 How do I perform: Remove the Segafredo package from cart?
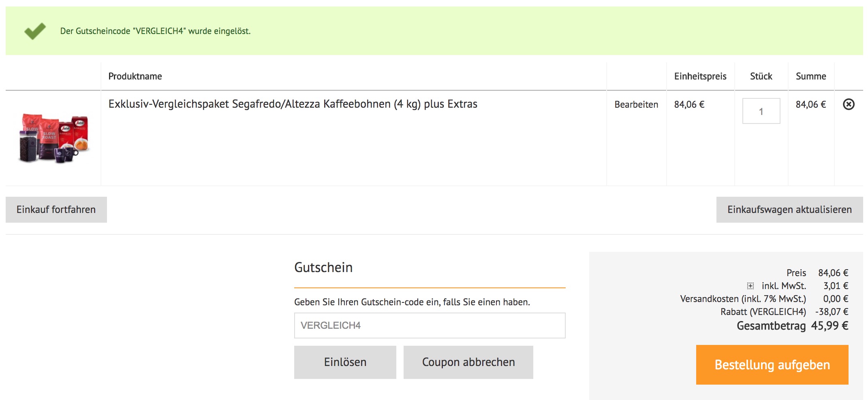pyautogui.click(x=848, y=104)
